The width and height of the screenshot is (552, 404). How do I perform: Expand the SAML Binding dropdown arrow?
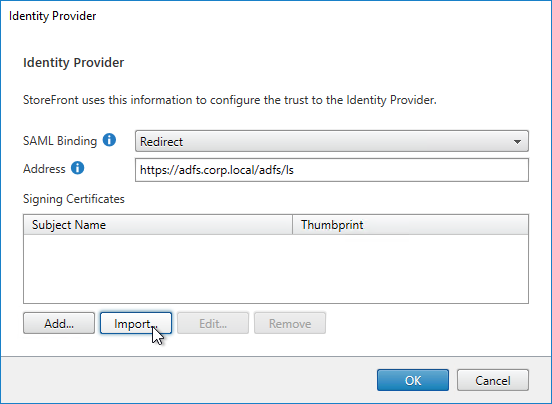[x=517, y=142]
